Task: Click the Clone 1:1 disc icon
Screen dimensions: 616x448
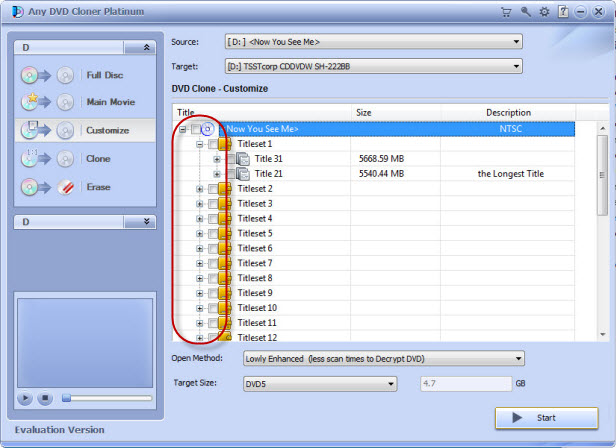Action: [29, 158]
